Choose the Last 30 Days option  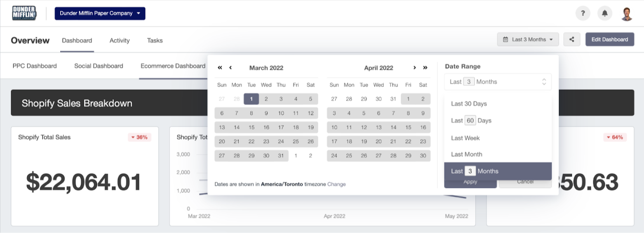point(498,104)
